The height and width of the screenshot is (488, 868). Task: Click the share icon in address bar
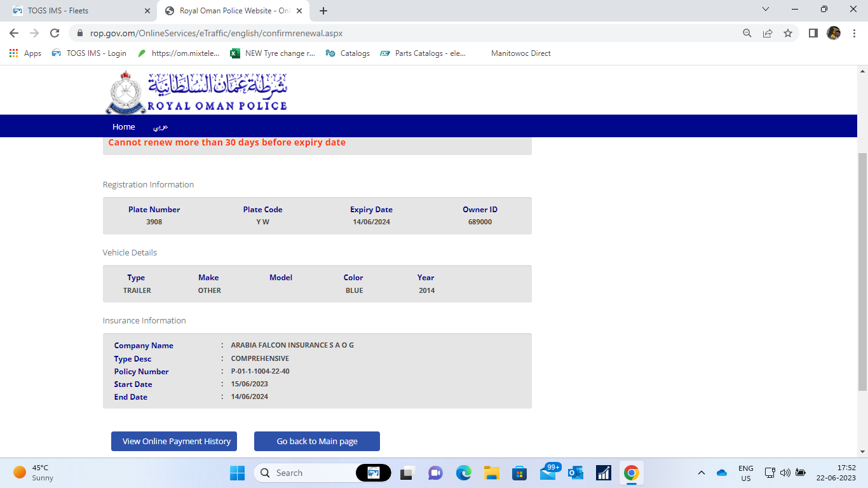coord(768,33)
